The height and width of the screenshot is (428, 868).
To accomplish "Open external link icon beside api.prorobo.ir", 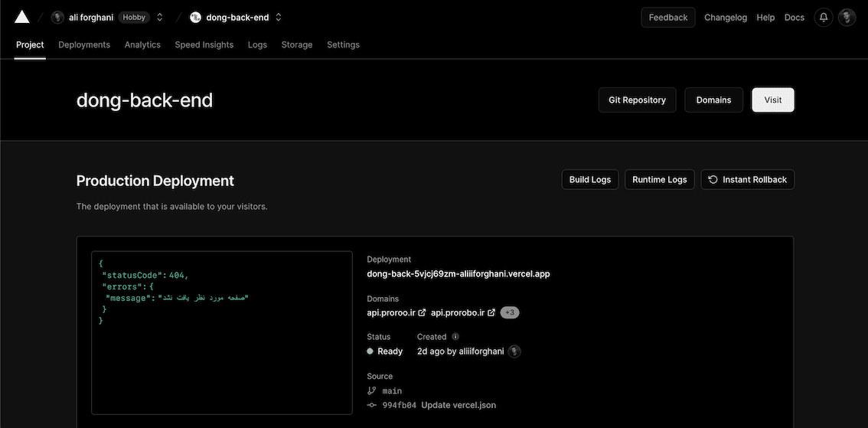I will pyautogui.click(x=491, y=313).
